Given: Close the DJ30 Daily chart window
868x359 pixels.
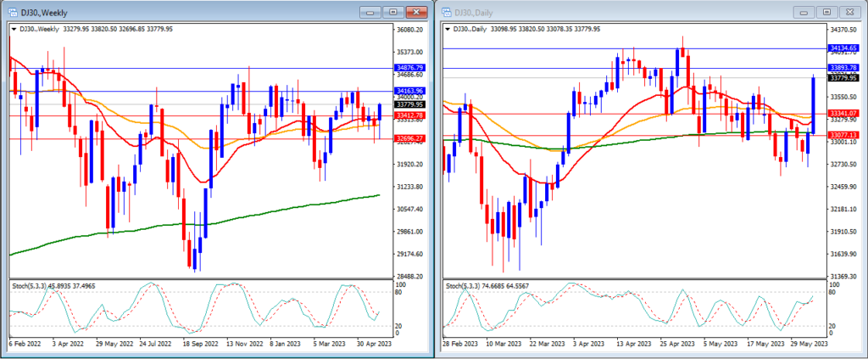Looking at the screenshot, I should 851,12.
